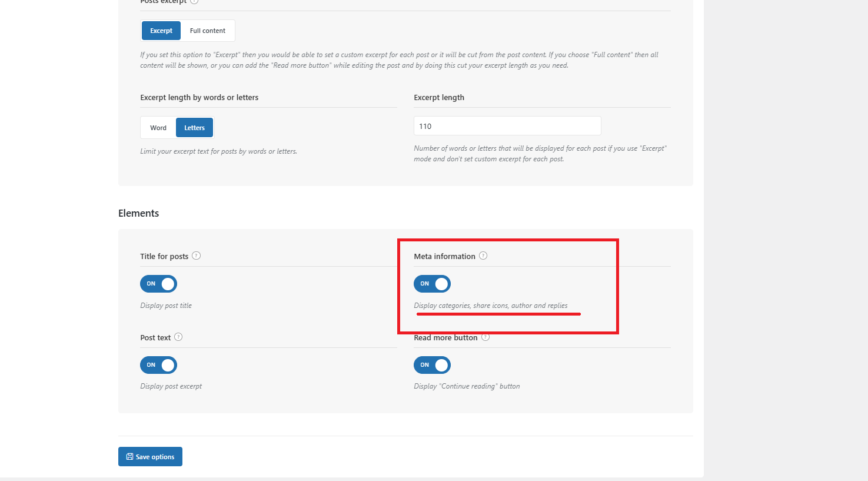Click the Title for posts label
The width and height of the screenshot is (868, 481).
tap(164, 256)
